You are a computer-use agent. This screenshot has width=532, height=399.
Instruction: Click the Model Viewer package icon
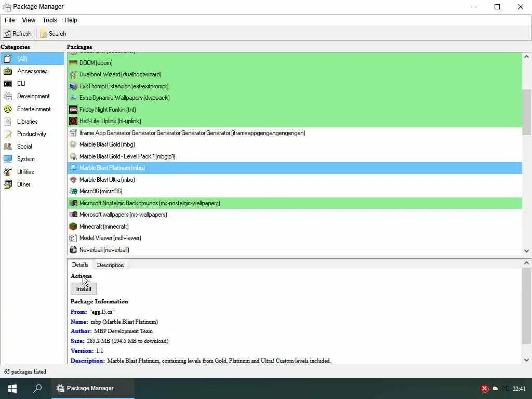73,238
